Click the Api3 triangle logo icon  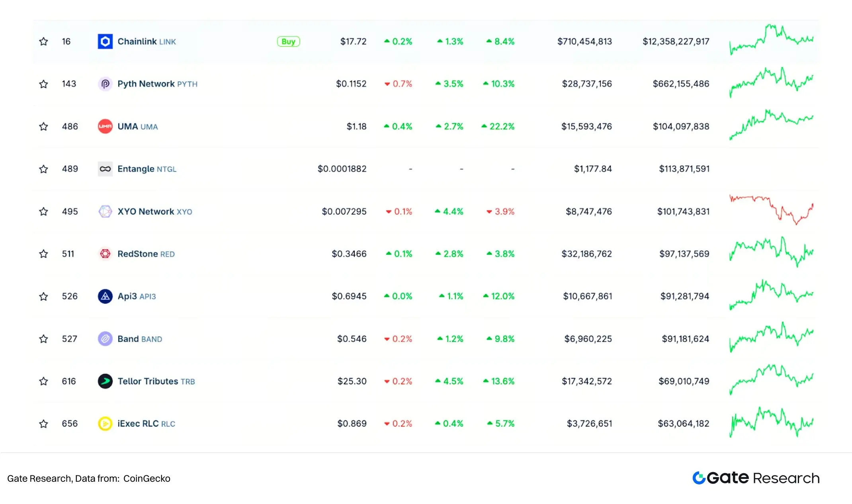pyautogui.click(x=105, y=297)
